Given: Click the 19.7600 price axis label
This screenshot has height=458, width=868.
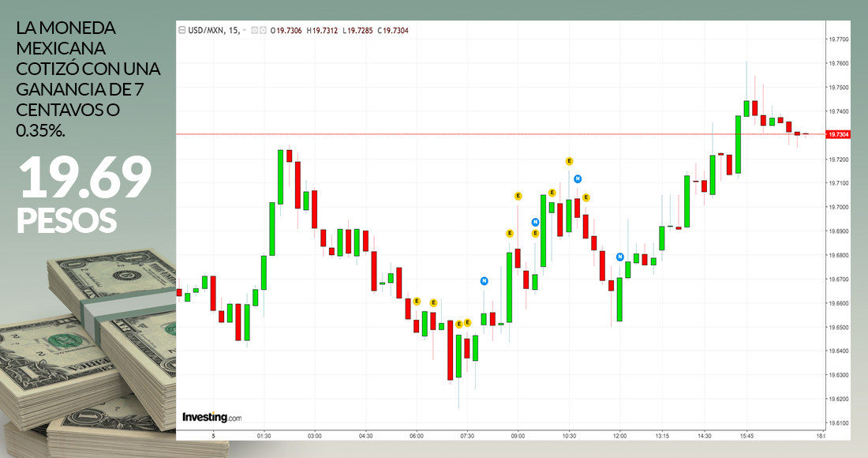Looking at the screenshot, I should click(837, 63).
